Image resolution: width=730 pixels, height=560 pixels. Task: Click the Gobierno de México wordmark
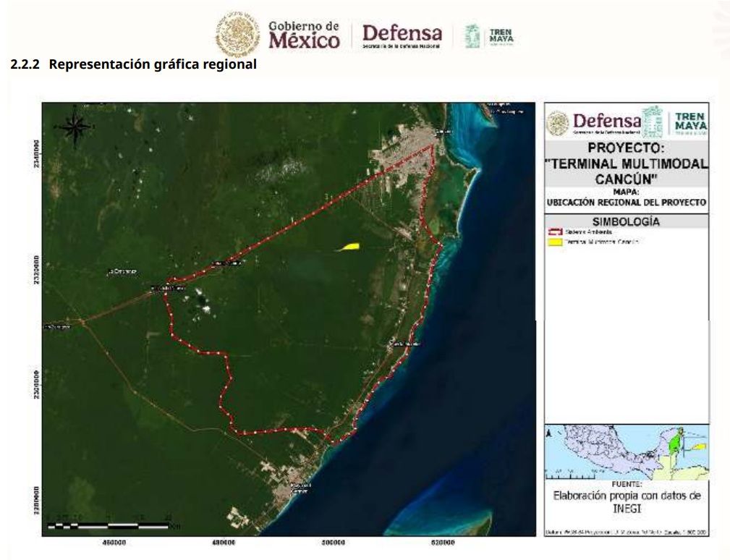click(304, 35)
